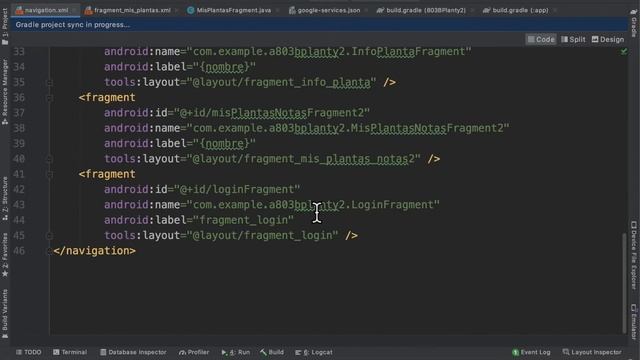Click @+id/misPlantasNotasFragment2 id value

272,113
